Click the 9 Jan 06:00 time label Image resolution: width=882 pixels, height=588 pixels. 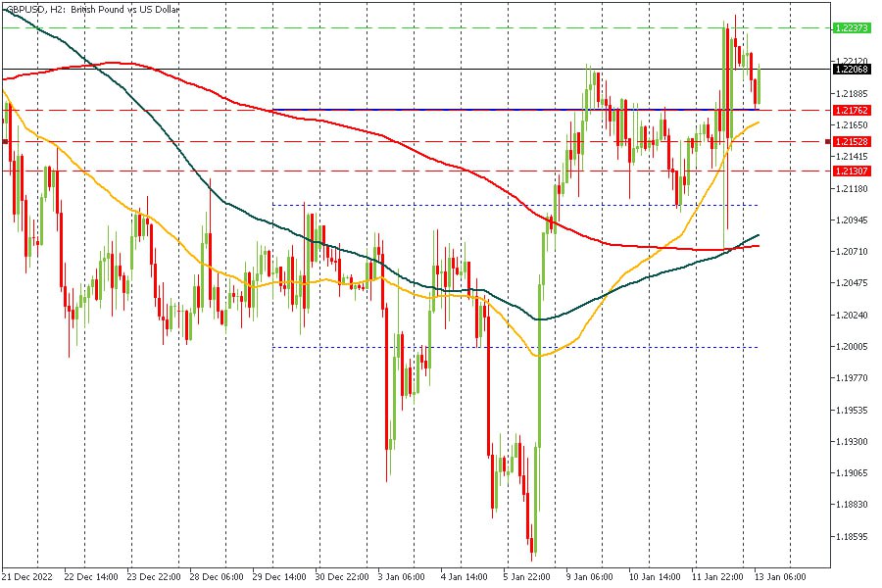point(590,577)
